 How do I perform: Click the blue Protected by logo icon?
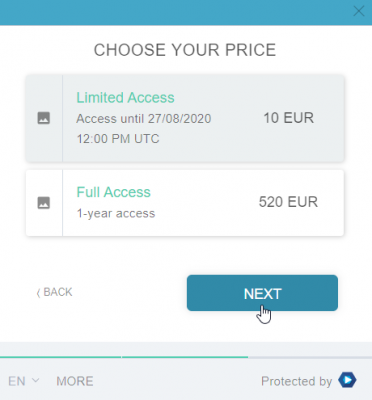click(347, 380)
